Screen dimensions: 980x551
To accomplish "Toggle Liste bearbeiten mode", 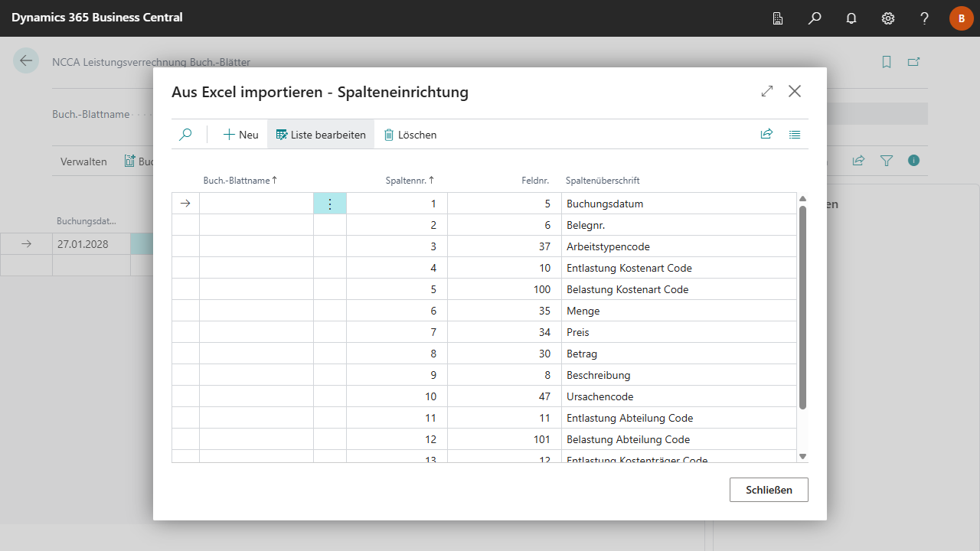I will point(321,135).
